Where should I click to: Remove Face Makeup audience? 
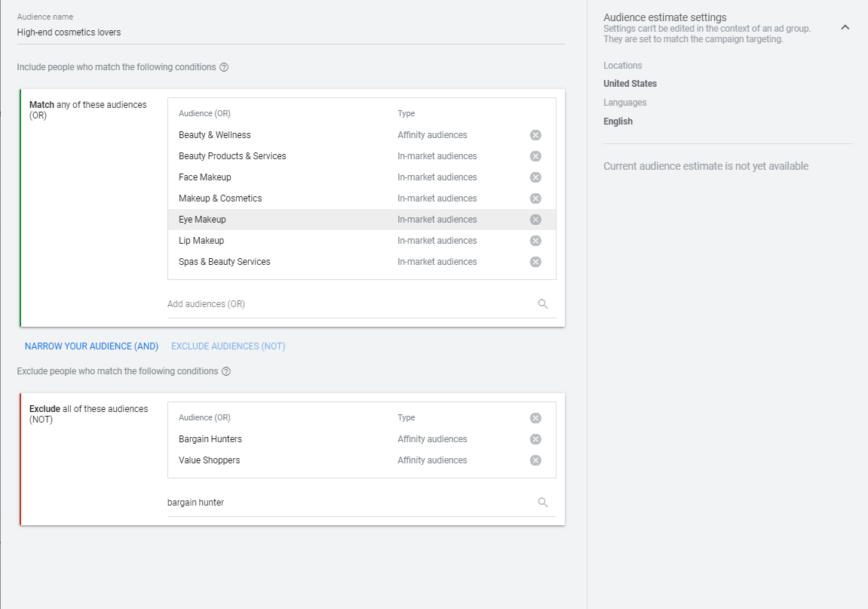tap(535, 177)
